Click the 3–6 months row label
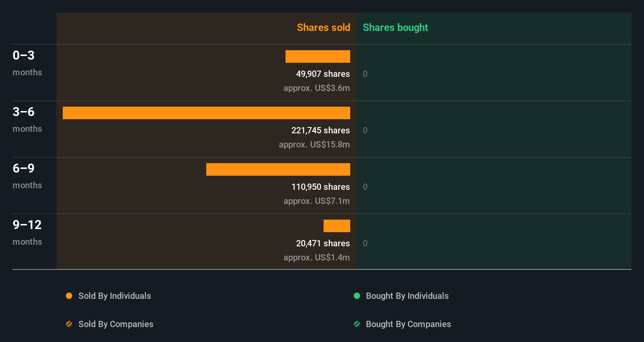 pyautogui.click(x=27, y=120)
